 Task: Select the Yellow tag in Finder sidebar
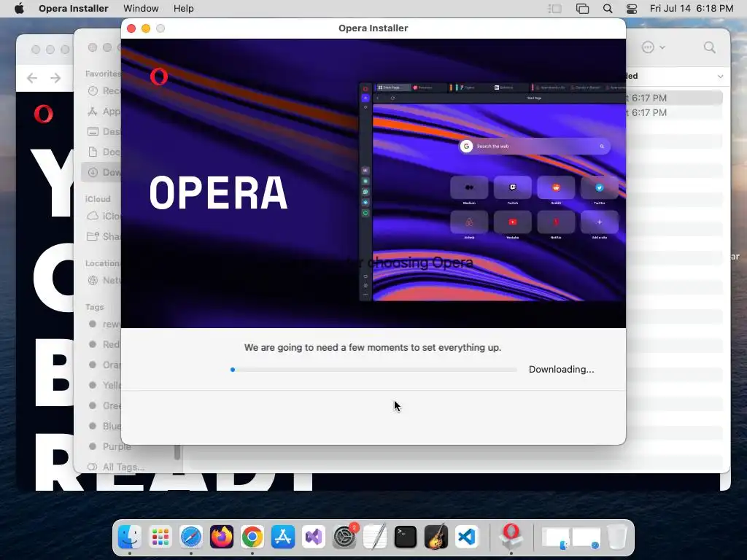(x=104, y=385)
